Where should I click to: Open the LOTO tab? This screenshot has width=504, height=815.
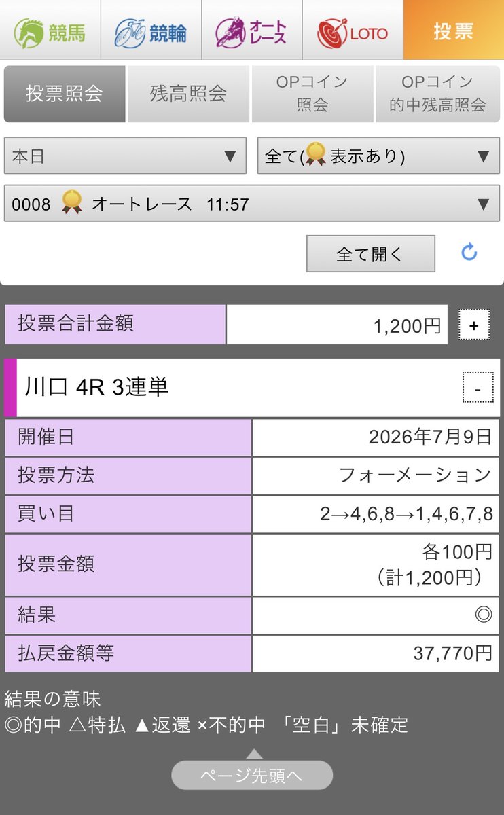pyautogui.click(x=352, y=30)
